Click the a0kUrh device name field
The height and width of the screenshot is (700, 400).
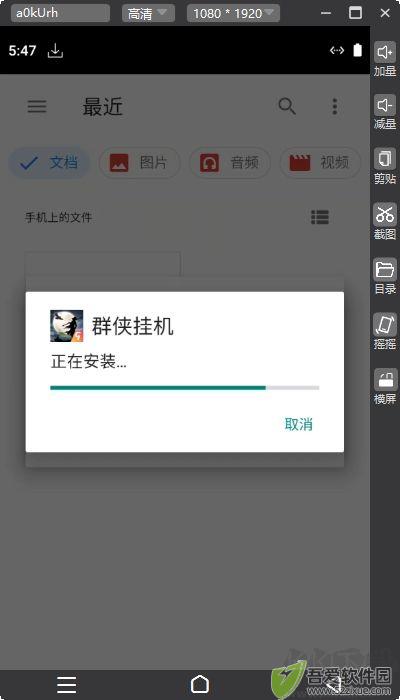(x=60, y=13)
